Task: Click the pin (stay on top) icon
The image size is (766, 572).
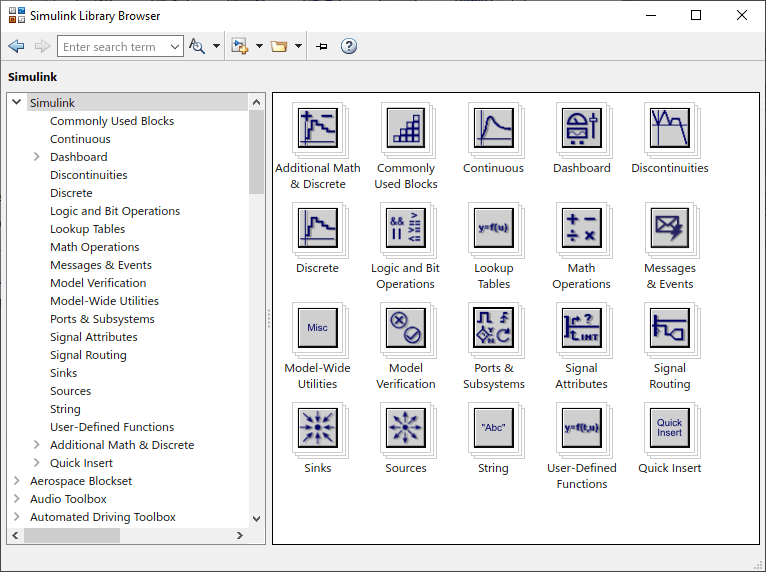Action: point(322,46)
